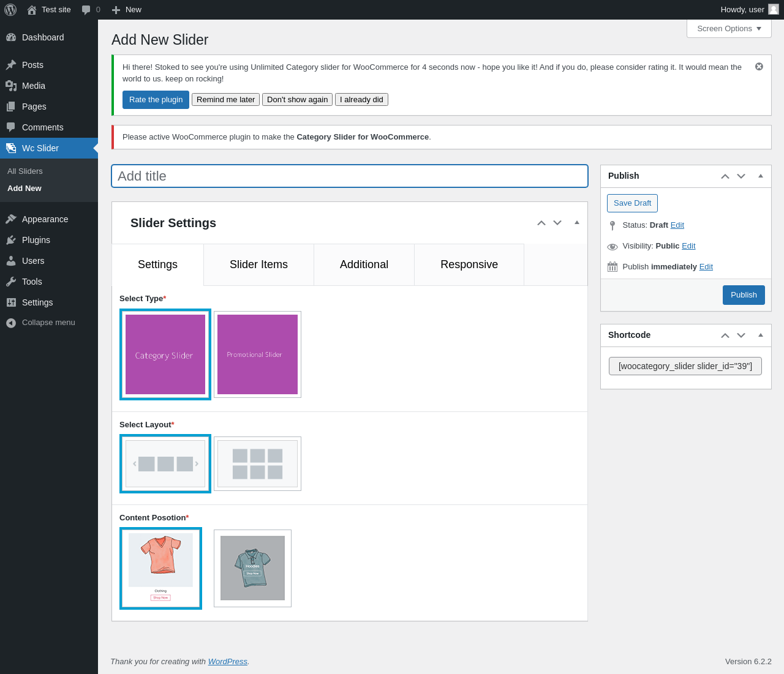Click the Posts pushpin icon
The image size is (784, 674).
[11, 65]
